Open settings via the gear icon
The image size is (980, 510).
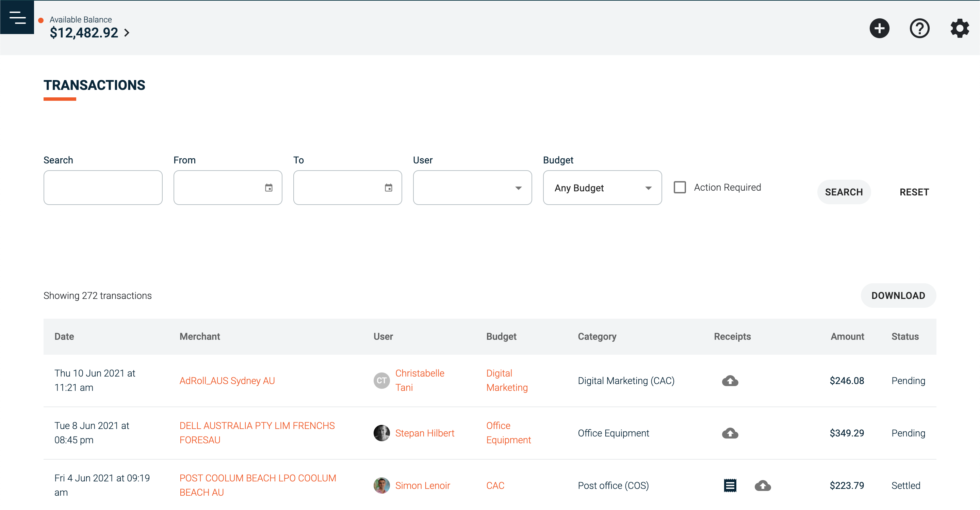click(x=960, y=28)
